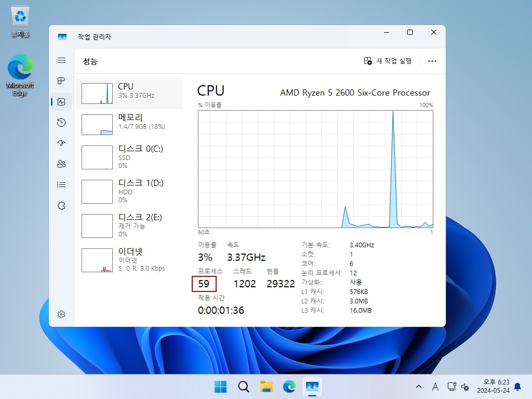
Task: Minimize the Task Manager window
Action: point(387,33)
